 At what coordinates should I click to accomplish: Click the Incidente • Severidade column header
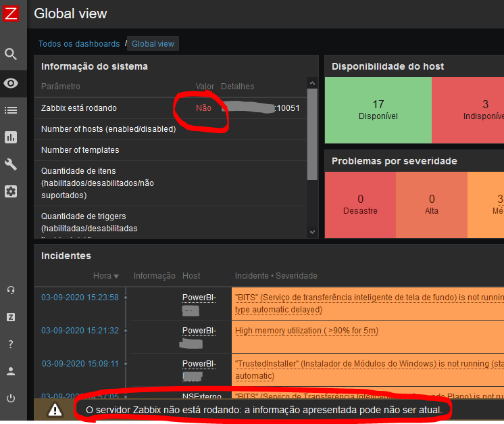click(276, 276)
